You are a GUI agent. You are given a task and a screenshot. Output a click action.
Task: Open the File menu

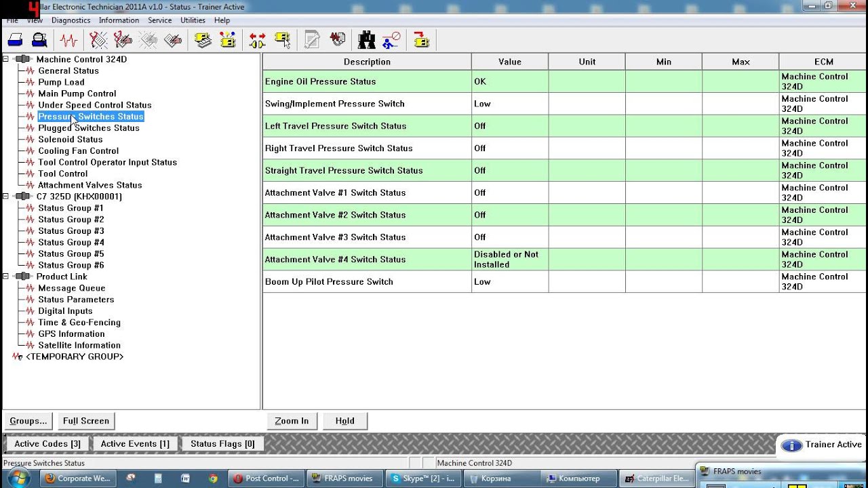click(12, 20)
